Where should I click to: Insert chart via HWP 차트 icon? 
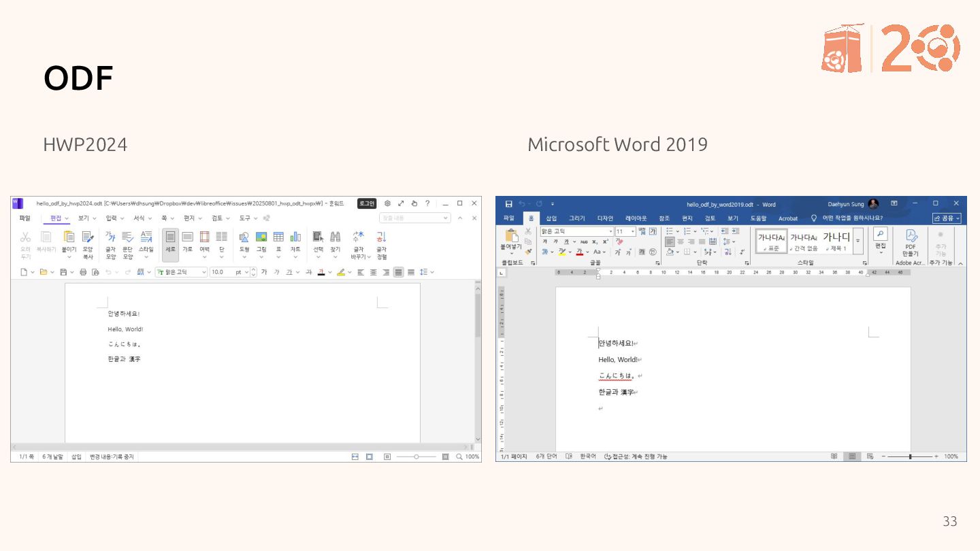(295, 237)
